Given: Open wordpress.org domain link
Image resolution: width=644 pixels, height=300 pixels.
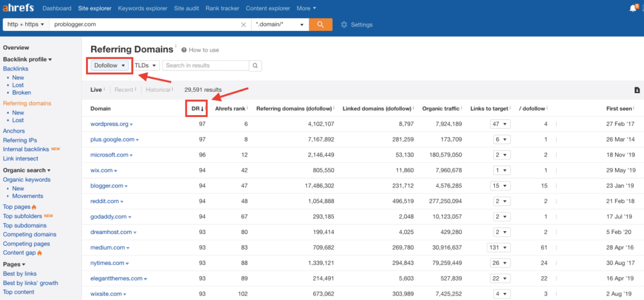Looking at the screenshot, I should [109, 124].
